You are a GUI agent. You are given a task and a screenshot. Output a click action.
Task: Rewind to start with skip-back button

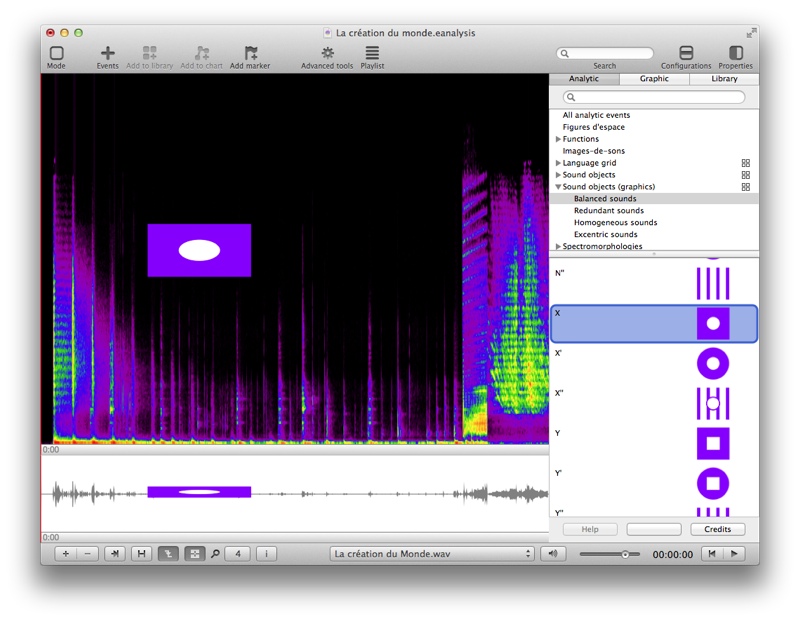tap(712, 554)
